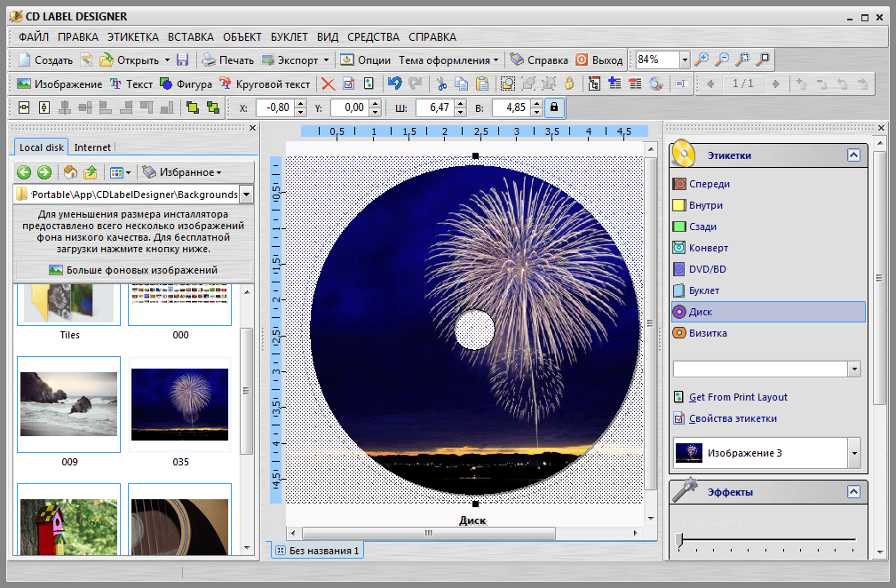Click the Выход exit button
The height and width of the screenshot is (588, 896).
(x=599, y=60)
